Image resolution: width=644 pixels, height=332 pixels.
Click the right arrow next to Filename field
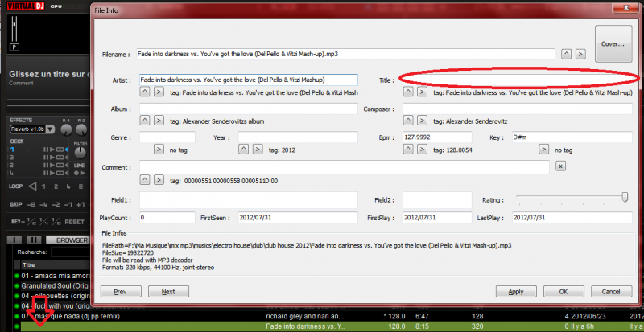pyautogui.click(x=580, y=54)
